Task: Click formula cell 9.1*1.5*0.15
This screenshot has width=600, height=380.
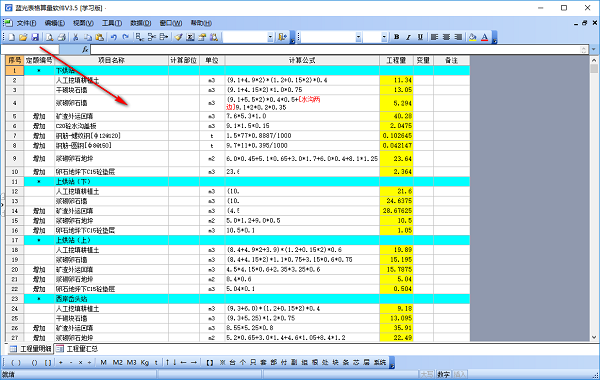Action: tap(302, 126)
